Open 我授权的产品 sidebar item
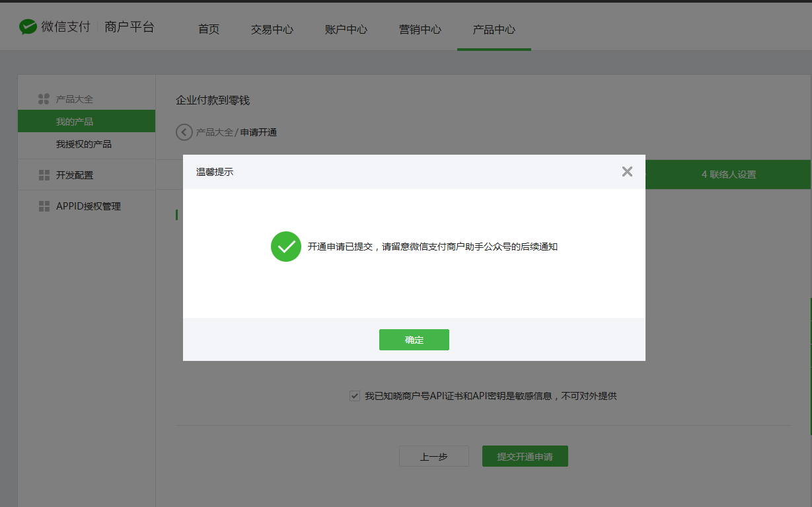 click(x=84, y=144)
